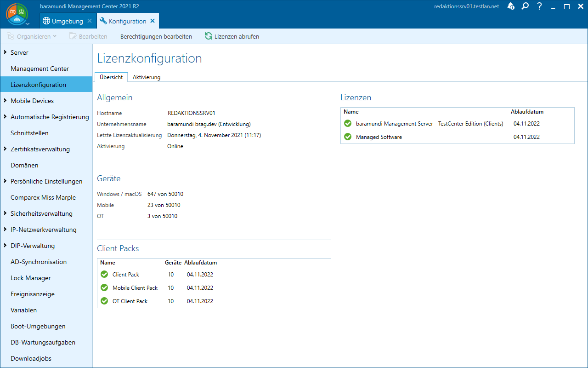The height and width of the screenshot is (368, 588).
Task: Expand the Mobile Devices node
Action: pyautogui.click(x=5, y=101)
